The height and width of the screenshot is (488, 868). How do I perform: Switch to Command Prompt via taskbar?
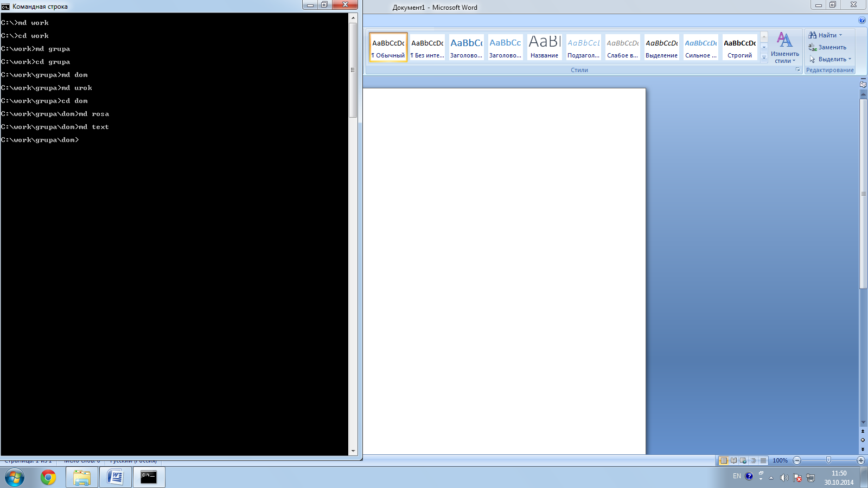pos(149,478)
